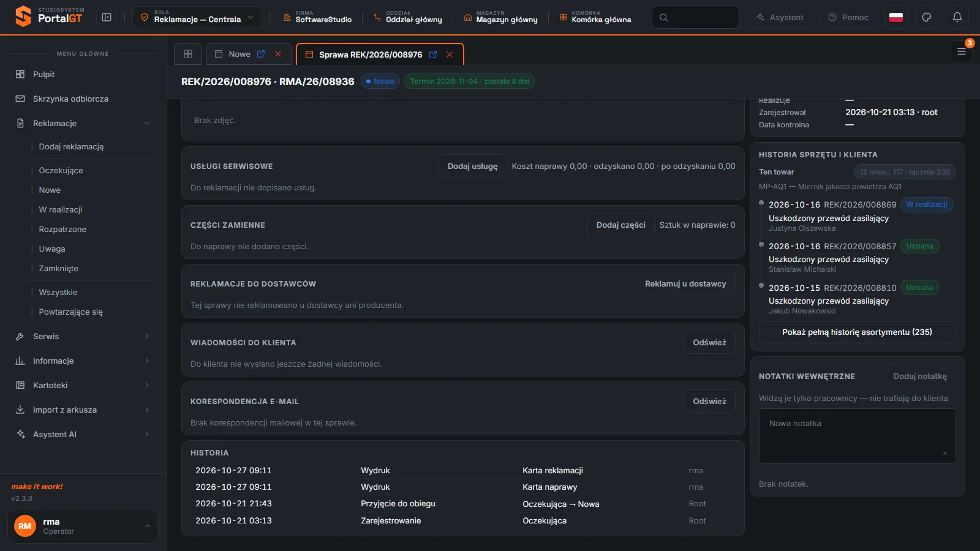Open the notifications bell
The image size is (980, 551).
tap(957, 17)
